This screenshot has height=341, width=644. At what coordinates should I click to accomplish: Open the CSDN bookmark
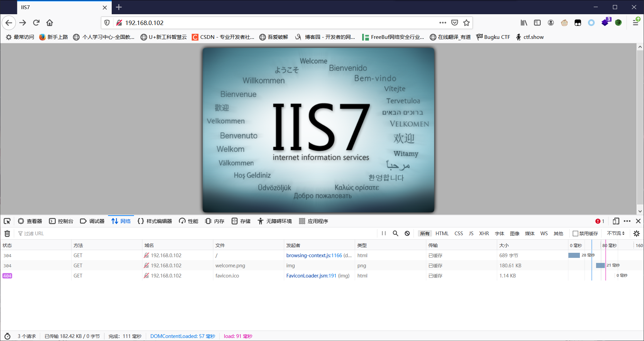click(x=223, y=37)
